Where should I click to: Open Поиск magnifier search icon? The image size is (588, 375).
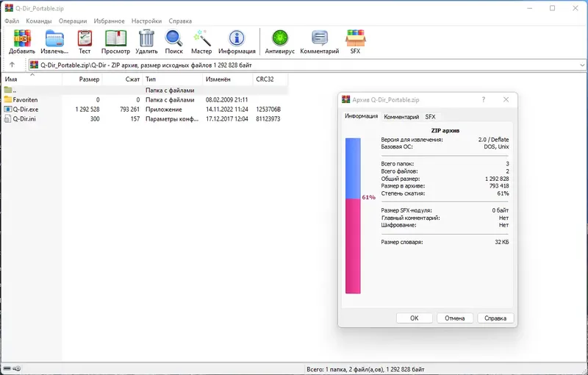[x=173, y=38]
